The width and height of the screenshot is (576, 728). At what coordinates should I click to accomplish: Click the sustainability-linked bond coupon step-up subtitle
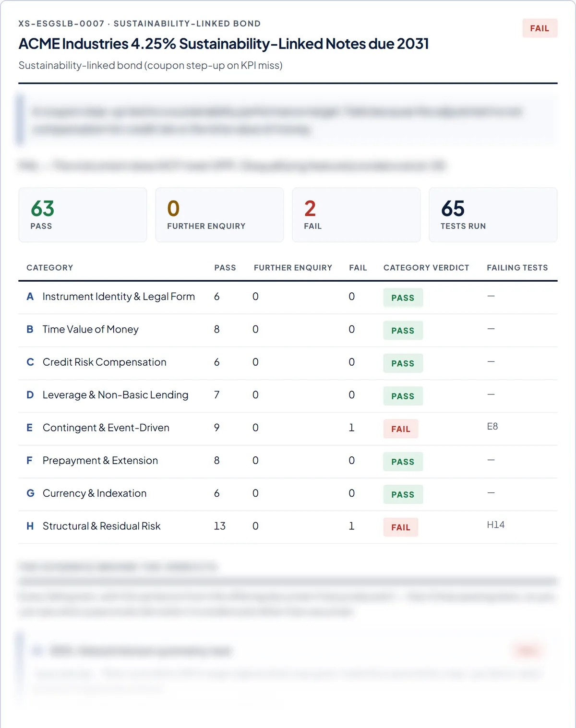[x=150, y=65]
